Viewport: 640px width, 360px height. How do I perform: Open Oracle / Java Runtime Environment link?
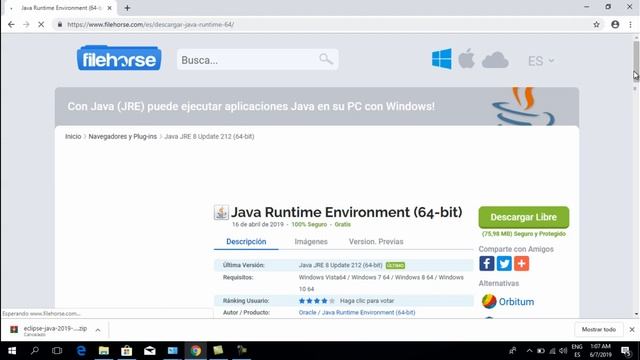coord(357,312)
